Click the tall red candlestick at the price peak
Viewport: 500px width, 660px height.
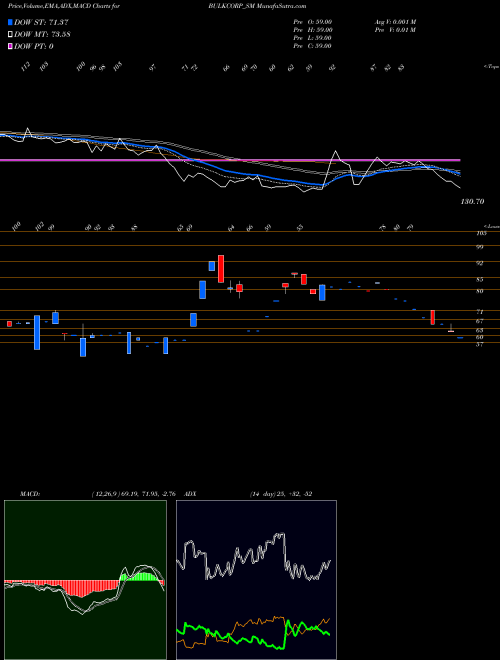click(x=221, y=269)
